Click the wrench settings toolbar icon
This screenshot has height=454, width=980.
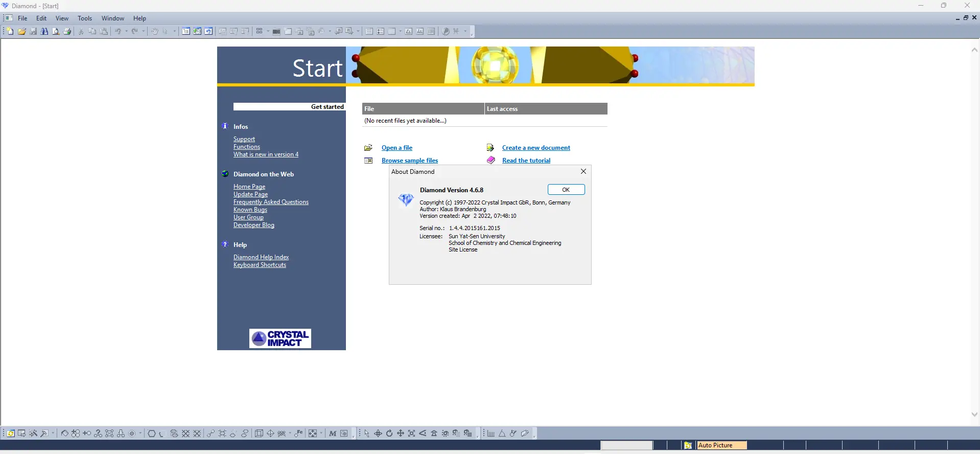(x=446, y=31)
